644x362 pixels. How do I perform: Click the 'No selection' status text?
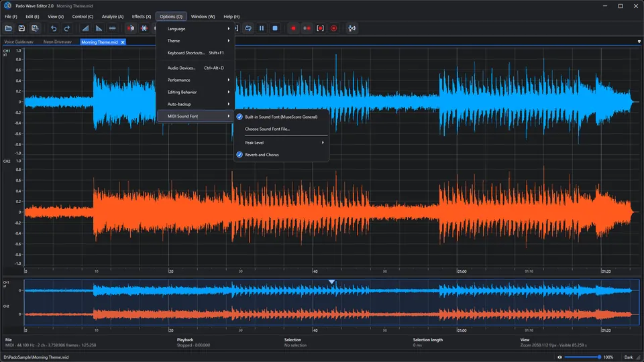[x=295, y=345]
